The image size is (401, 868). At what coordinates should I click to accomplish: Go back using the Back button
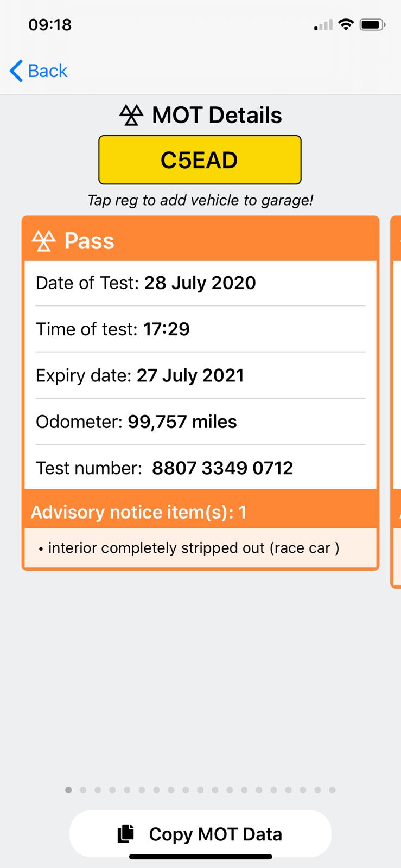39,71
